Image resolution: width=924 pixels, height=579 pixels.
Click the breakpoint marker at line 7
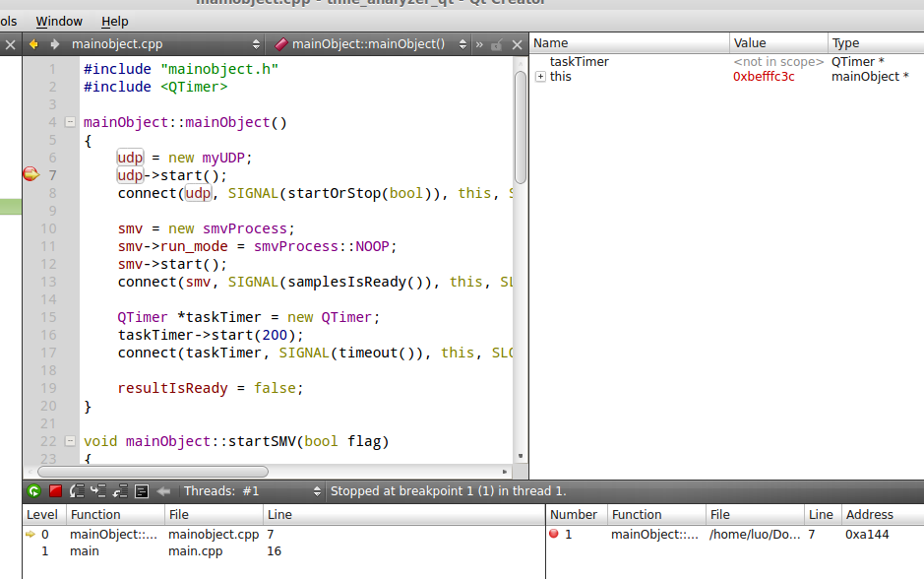pos(31,174)
